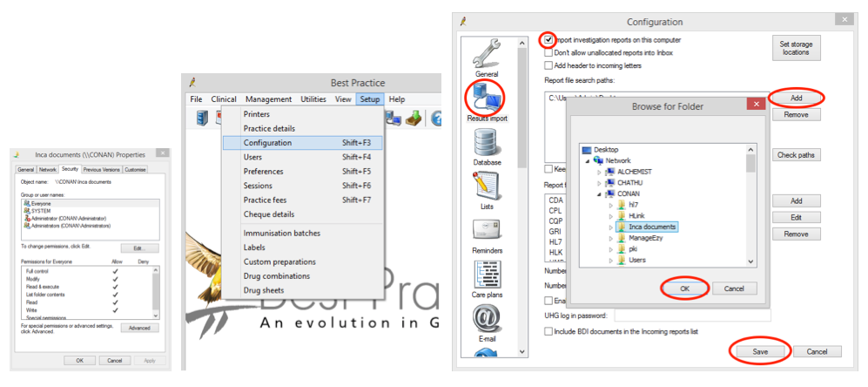Click Save in the Configuration window

[760, 352]
